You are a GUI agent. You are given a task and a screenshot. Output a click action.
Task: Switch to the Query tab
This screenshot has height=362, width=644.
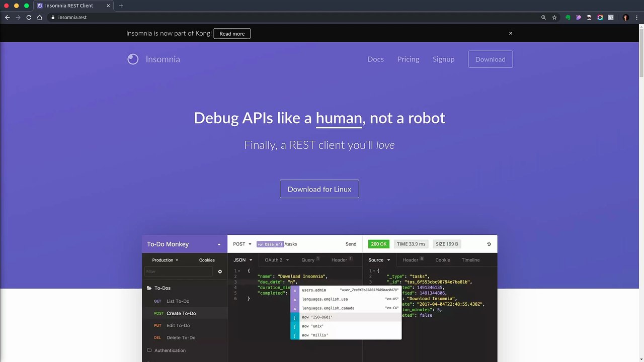click(x=310, y=260)
